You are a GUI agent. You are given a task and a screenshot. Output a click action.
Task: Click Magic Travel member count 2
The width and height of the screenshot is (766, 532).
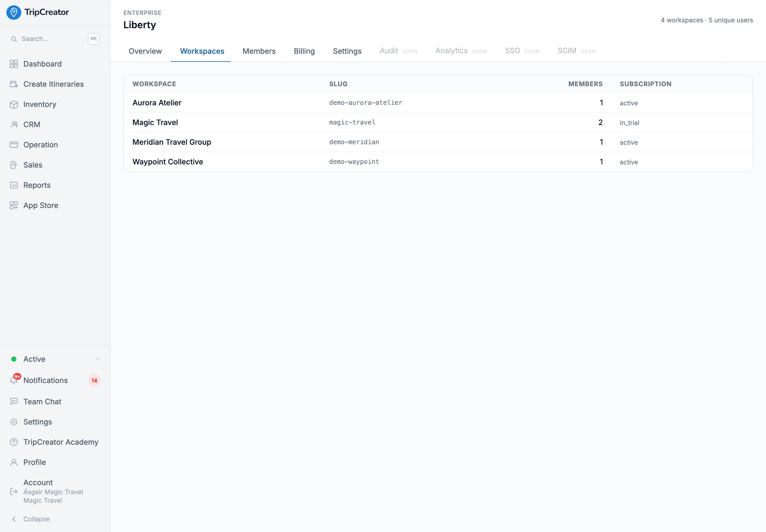click(x=600, y=122)
